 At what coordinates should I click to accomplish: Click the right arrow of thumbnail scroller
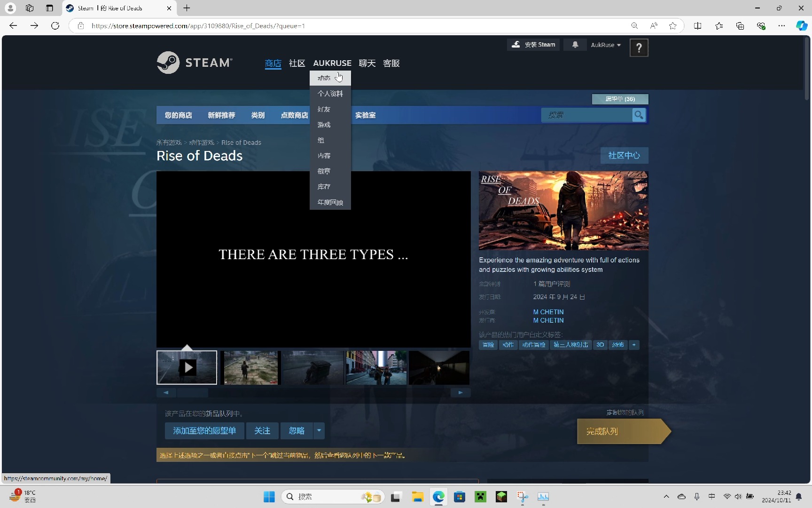[x=461, y=392]
